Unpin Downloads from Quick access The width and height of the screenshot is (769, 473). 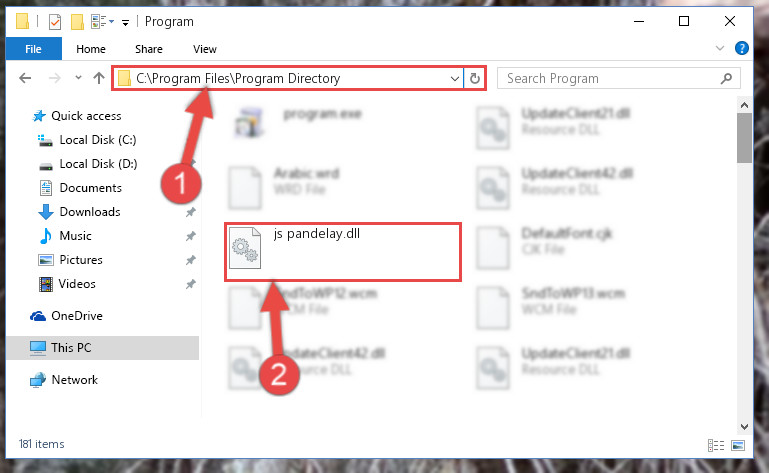(x=190, y=212)
